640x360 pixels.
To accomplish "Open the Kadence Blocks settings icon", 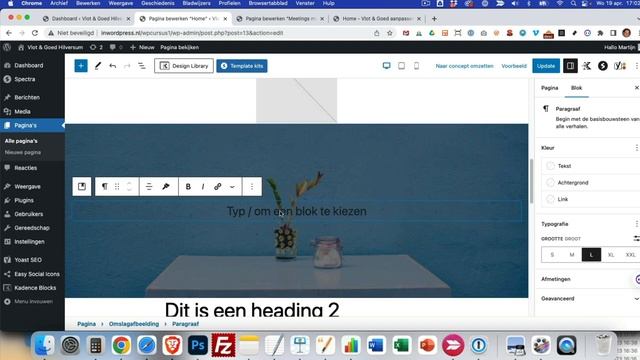I will pos(587,66).
